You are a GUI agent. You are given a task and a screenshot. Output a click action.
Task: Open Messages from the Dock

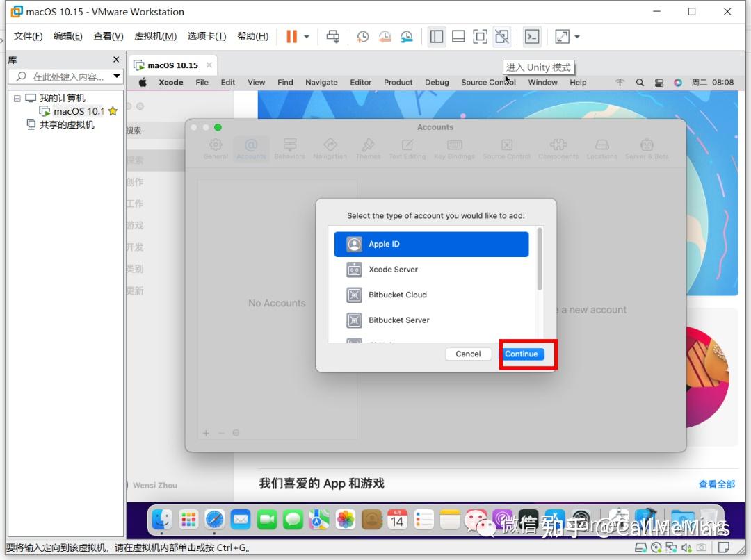(x=293, y=519)
